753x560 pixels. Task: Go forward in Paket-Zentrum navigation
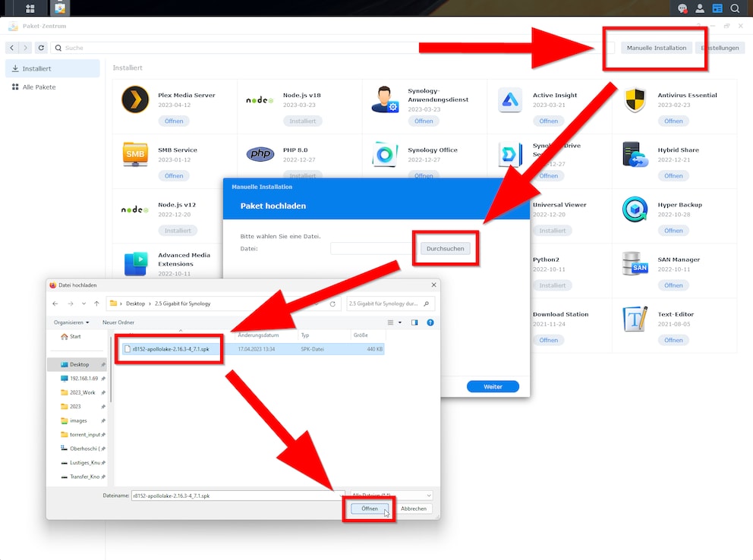coord(26,48)
